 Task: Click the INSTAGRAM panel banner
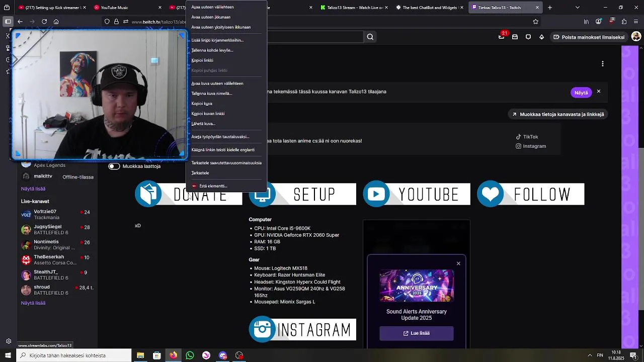pos(302,329)
